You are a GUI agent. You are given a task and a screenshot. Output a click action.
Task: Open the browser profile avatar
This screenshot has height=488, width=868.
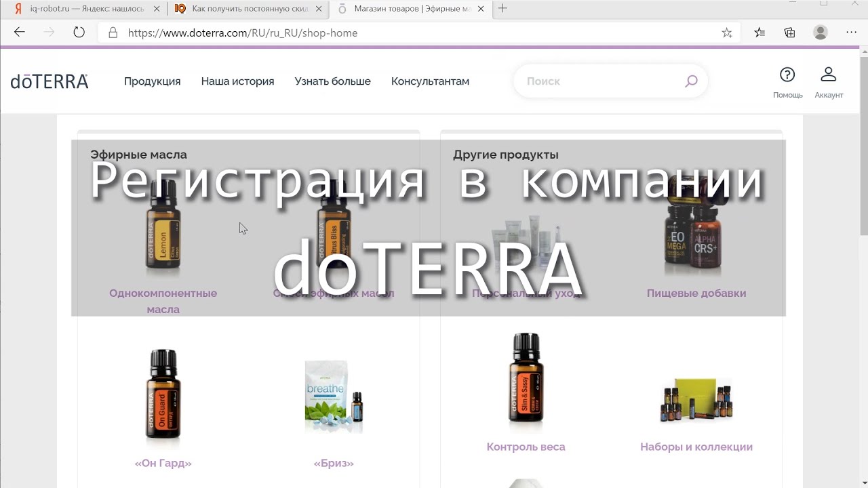pos(821,33)
